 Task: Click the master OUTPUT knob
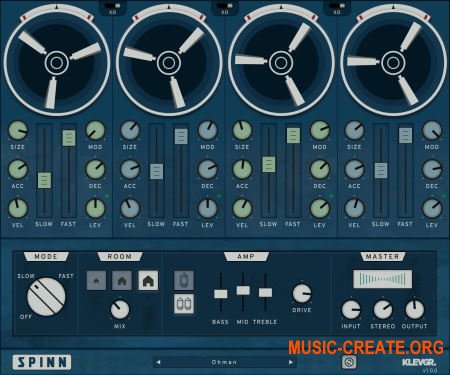tap(415, 309)
